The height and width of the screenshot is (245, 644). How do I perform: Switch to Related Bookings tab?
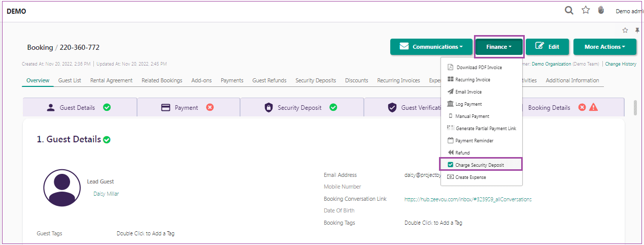[162, 80]
